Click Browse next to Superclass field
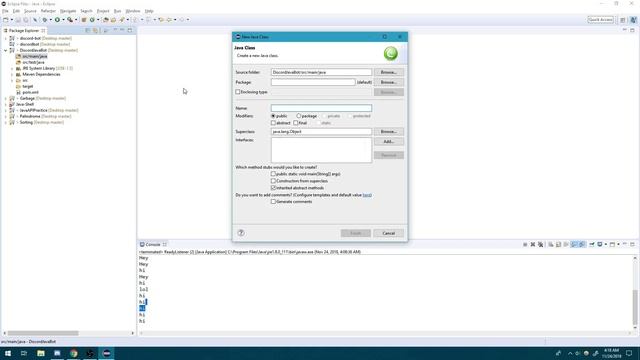The height and width of the screenshot is (360, 640). coord(389,131)
